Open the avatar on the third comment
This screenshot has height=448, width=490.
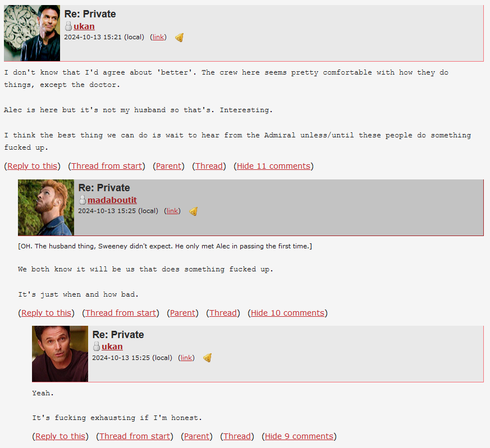pos(60,354)
